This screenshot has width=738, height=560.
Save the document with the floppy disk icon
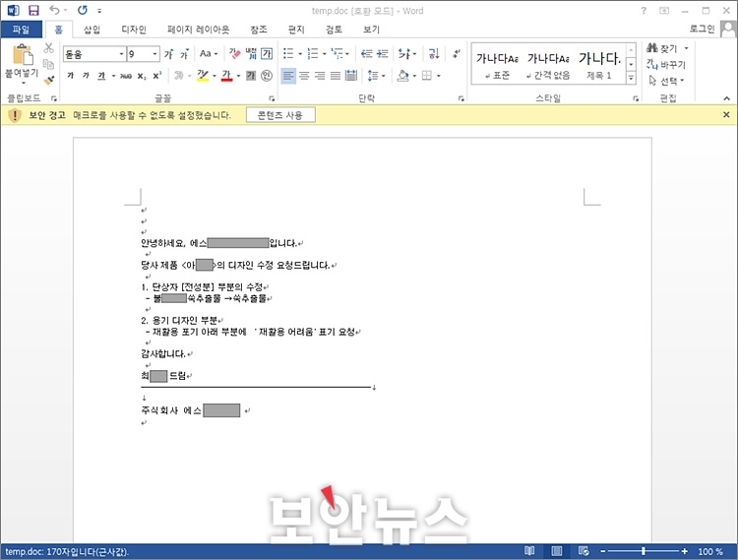33,11
